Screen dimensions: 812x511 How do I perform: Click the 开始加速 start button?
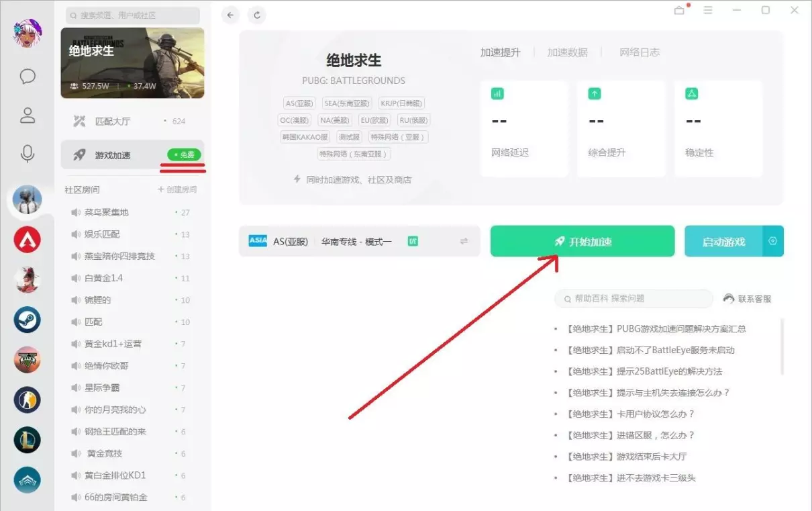click(x=582, y=241)
